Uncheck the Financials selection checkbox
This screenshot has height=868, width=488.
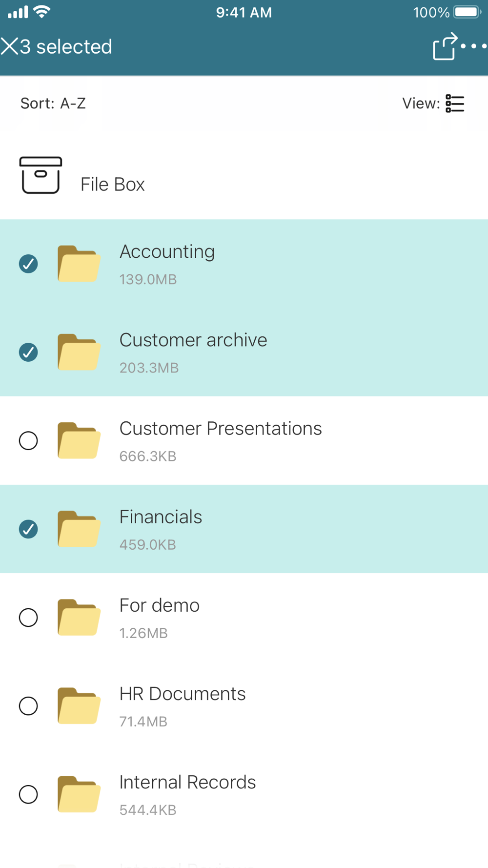tap(28, 529)
